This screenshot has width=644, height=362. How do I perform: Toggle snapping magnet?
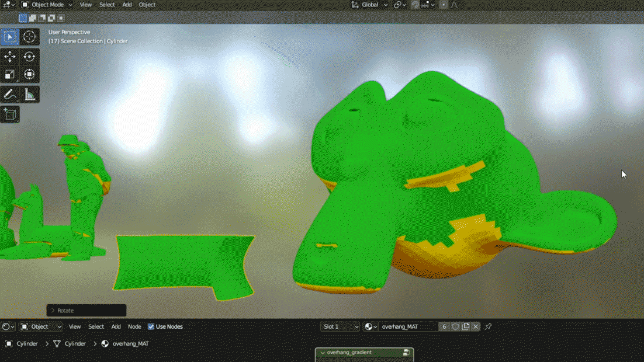[416, 5]
